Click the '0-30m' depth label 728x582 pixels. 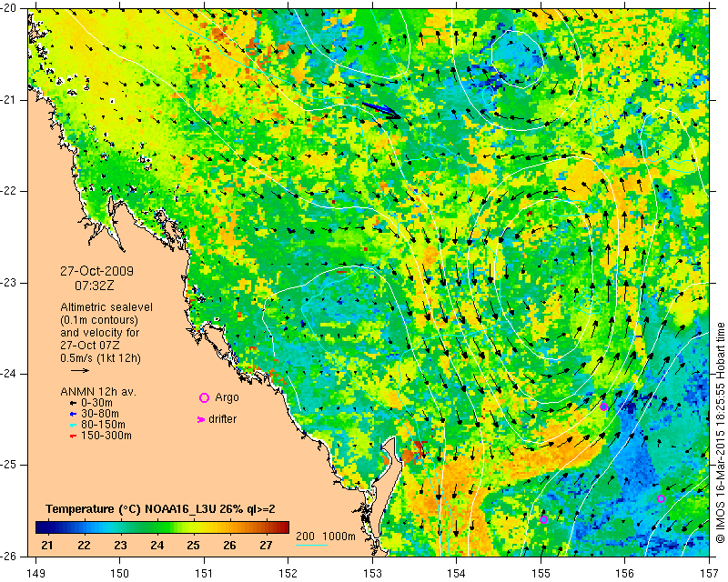pyautogui.click(x=96, y=403)
